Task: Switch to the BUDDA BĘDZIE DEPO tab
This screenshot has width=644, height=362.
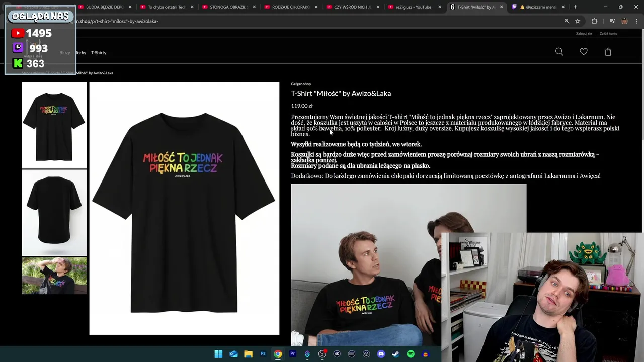Action: (x=104, y=7)
